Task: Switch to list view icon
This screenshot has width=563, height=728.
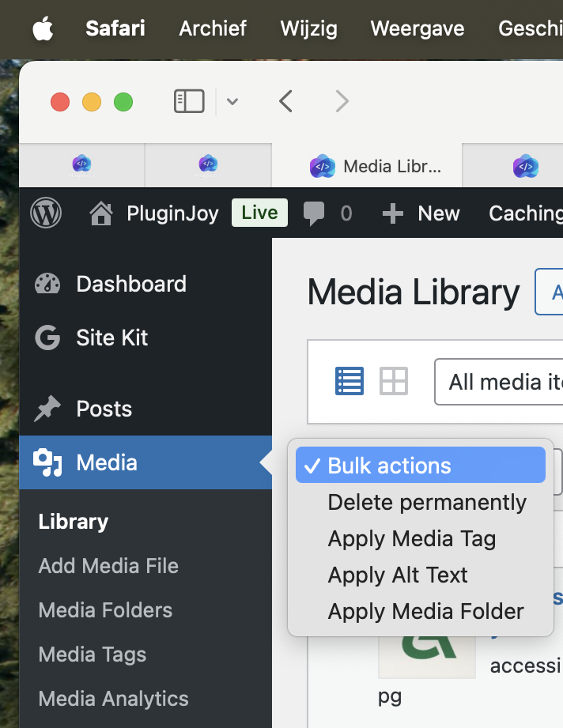Action: (x=349, y=381)
